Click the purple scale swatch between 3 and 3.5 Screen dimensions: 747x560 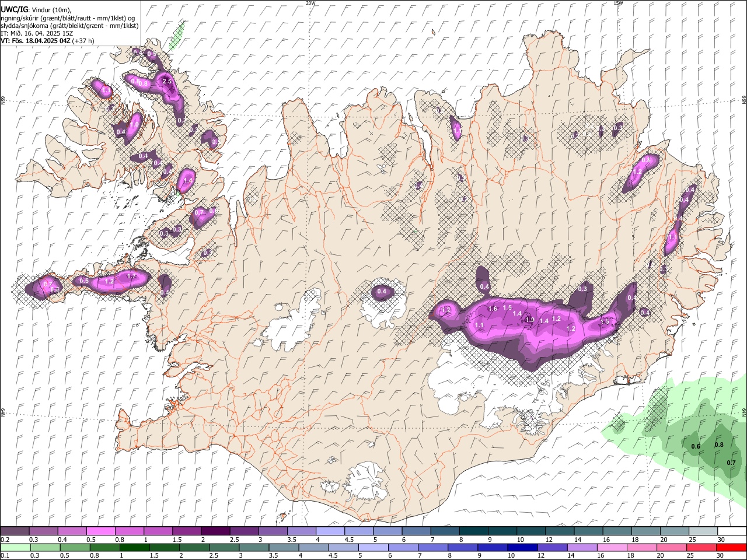tap(272, 531)
